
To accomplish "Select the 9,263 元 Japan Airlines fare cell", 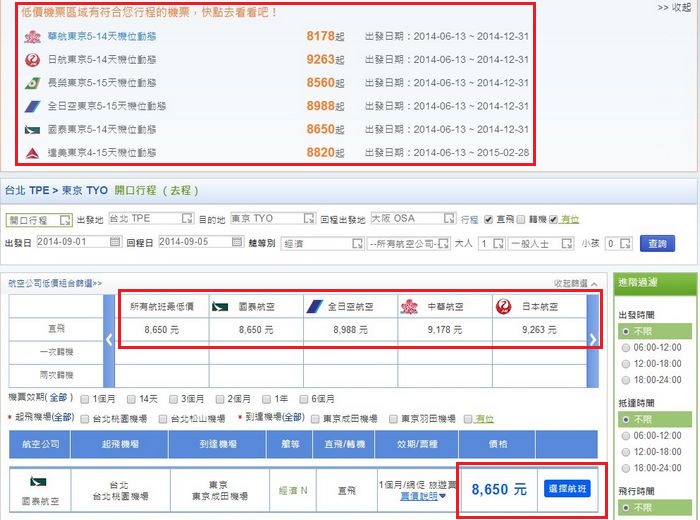I will 539,330.
